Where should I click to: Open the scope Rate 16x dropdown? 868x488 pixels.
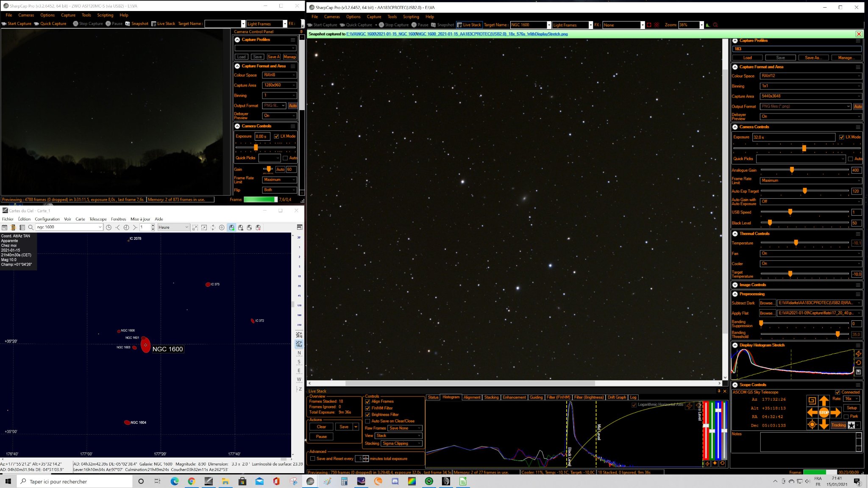(851, 399)
